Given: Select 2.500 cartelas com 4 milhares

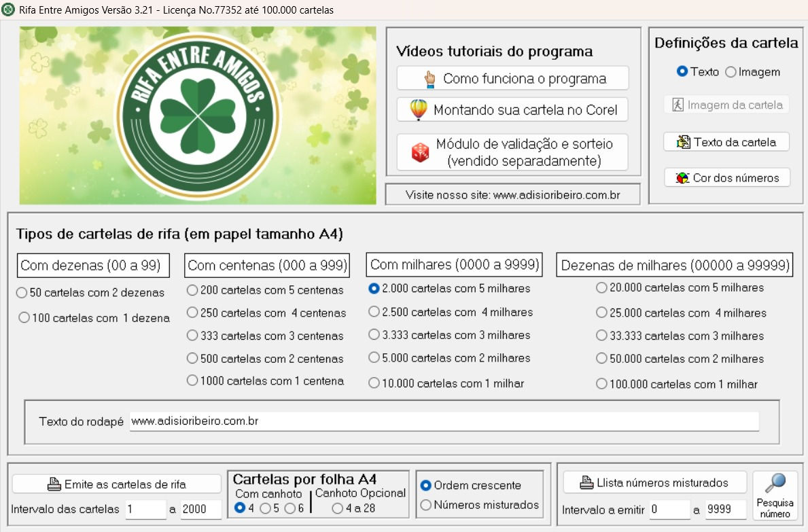Looking at the screenshot, I should coord(374,312).
